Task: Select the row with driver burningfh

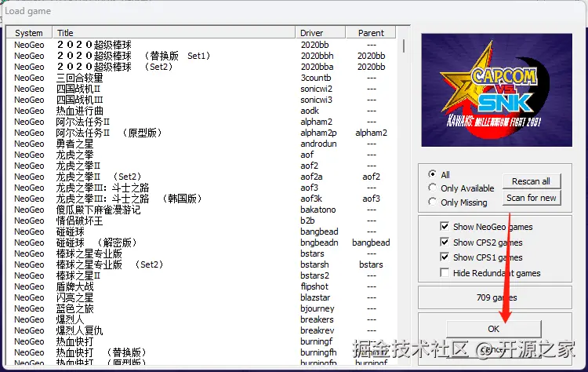Action: pos(201,352)
